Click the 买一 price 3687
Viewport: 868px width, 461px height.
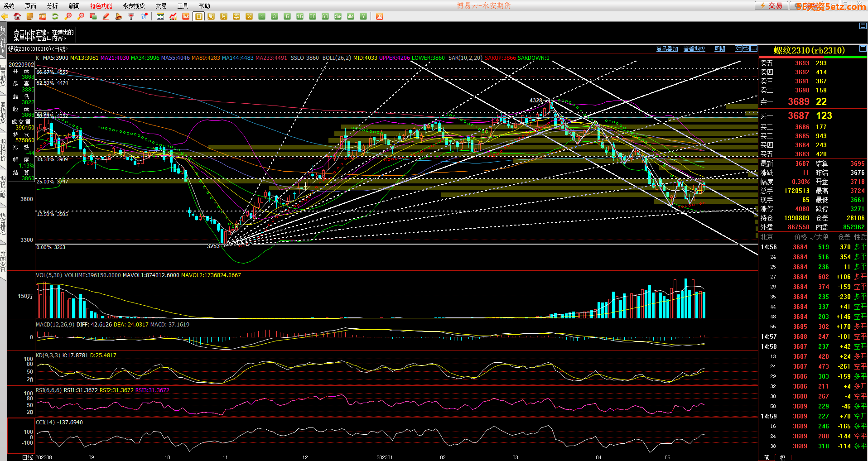point(798,116)
